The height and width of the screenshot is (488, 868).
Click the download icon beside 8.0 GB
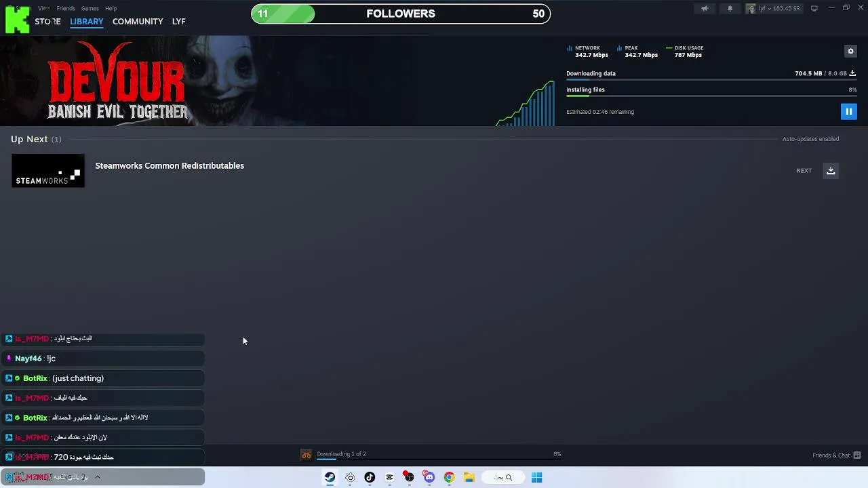[852, 73]
